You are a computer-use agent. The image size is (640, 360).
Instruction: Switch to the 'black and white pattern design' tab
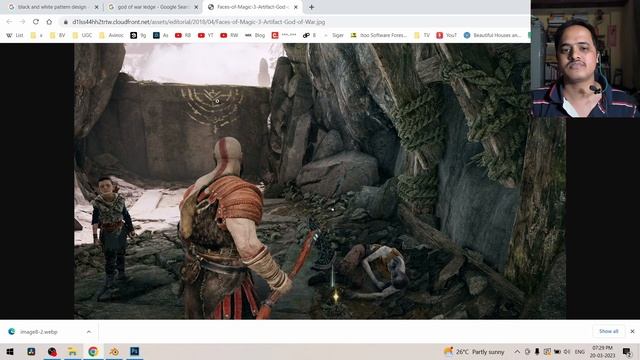tap(52, 7)
